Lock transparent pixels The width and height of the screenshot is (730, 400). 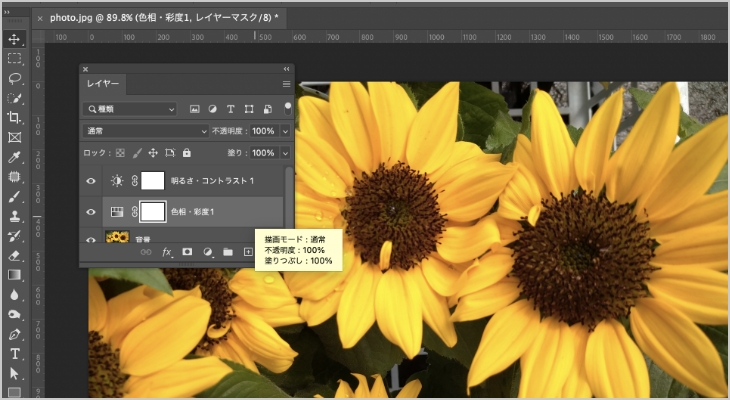click(x=120, y=153)
